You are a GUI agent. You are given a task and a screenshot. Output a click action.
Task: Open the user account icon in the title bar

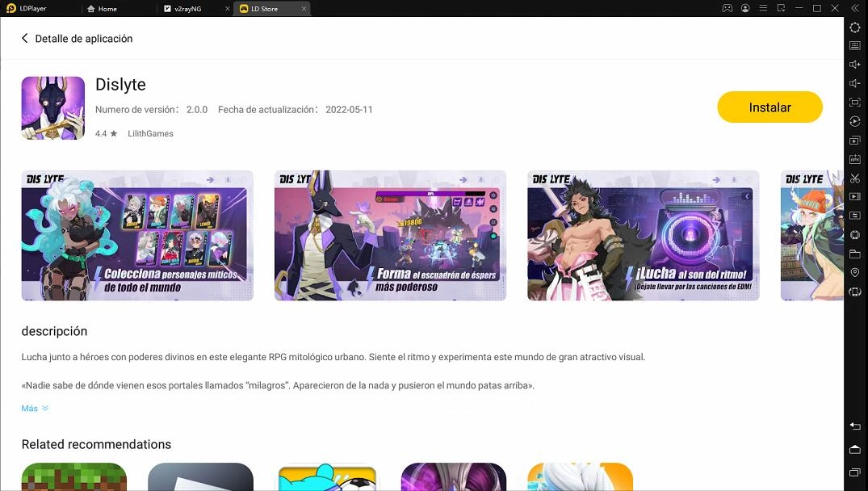[x=745, y=8]
